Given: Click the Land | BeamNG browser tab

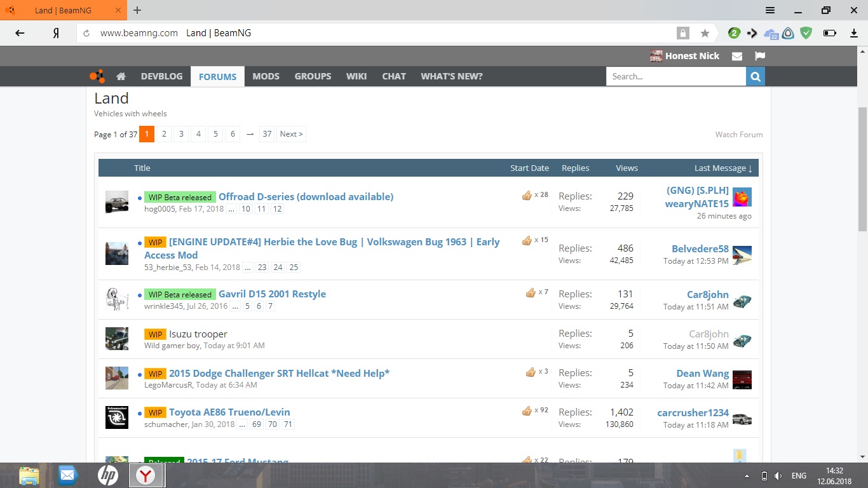Looking at the screenshot, I should tap(64, 10).
